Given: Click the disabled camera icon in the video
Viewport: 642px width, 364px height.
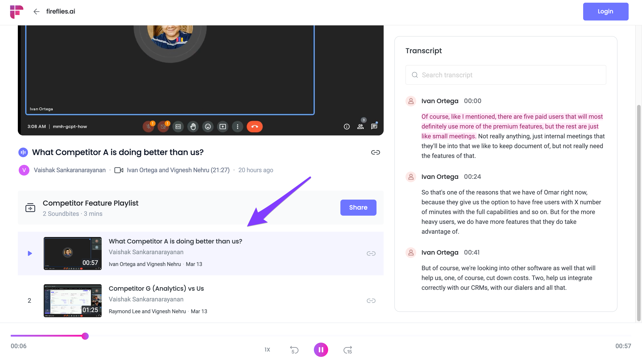Looking at the screenshot, I should [x=163, y=127].
